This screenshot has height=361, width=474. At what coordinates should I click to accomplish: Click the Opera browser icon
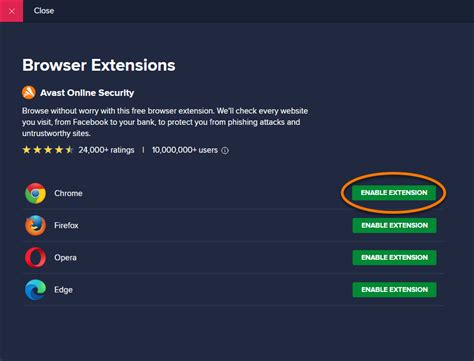click(x=35, y=258)
